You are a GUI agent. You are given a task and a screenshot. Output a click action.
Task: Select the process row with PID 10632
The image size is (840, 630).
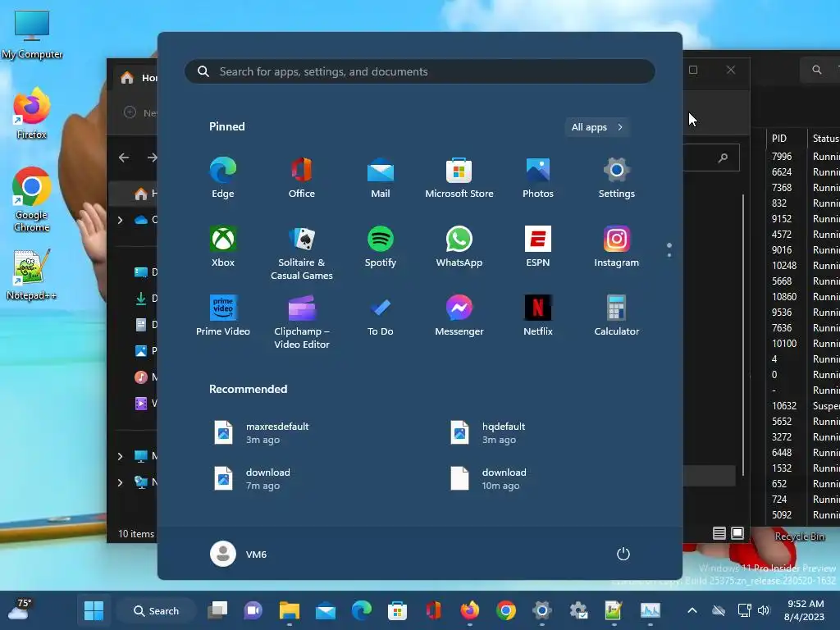click(x=804, y=406)
